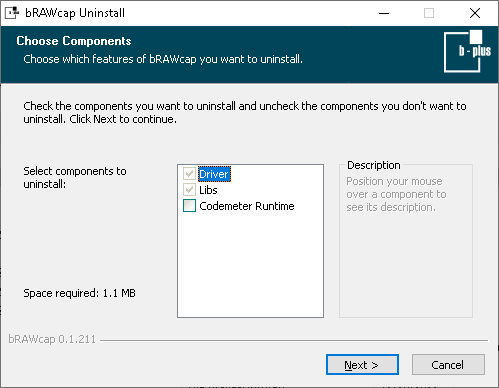Click the Choose Components heading

tap(74, 41)
